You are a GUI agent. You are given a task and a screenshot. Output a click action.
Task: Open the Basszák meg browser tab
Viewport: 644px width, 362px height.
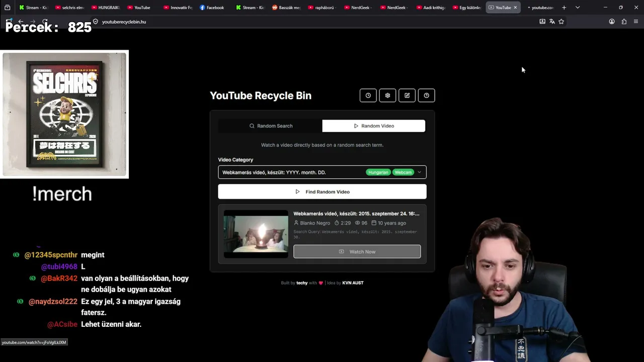pyautogui.click(x=286, y=8)
